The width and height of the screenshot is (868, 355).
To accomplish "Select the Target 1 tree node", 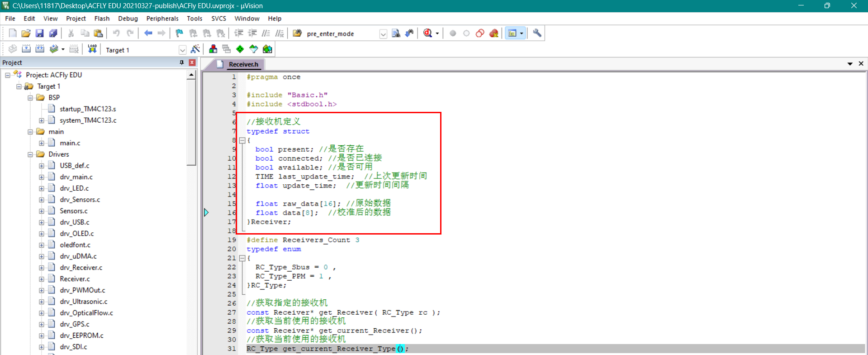I will [48, 86].
